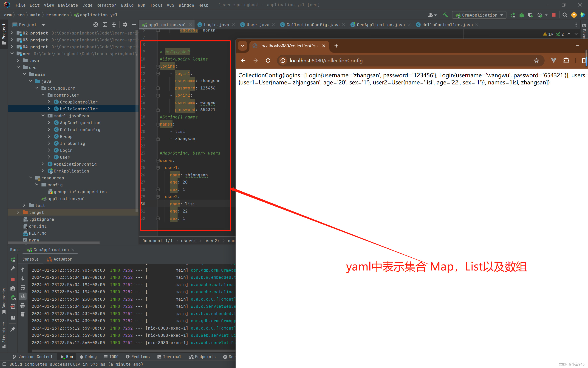
Task: Hide the Project panel with minus icon
Action: (x=134, y=25)
